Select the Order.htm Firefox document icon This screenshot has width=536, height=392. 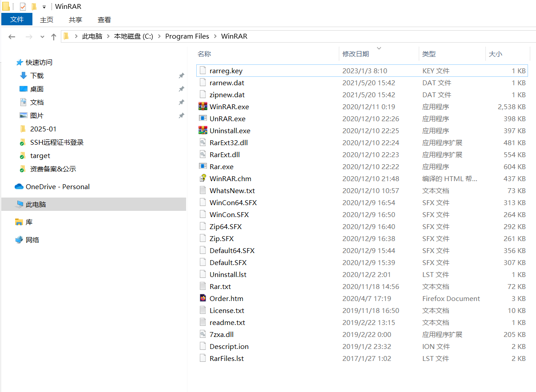click(202, 298)
